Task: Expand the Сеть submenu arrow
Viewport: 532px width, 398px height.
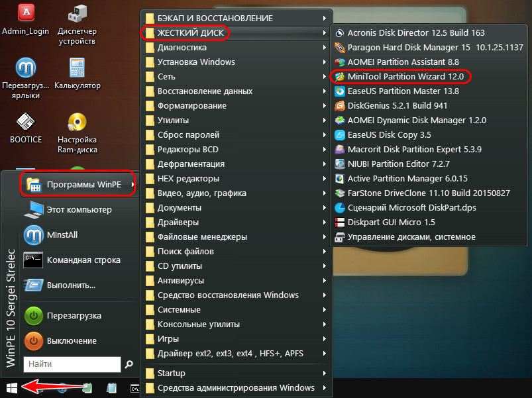Action: pyautogui.click(x=325, y=77)
